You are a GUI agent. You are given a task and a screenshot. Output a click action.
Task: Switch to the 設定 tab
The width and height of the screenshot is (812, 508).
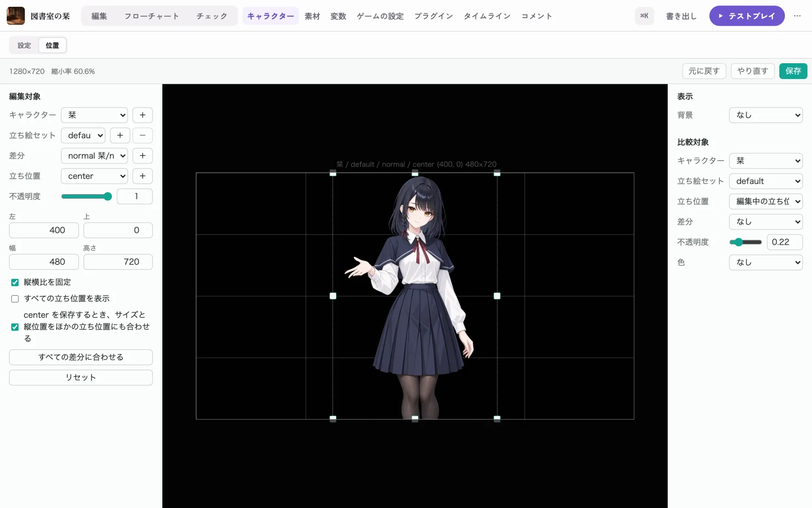tap(24, 46)
